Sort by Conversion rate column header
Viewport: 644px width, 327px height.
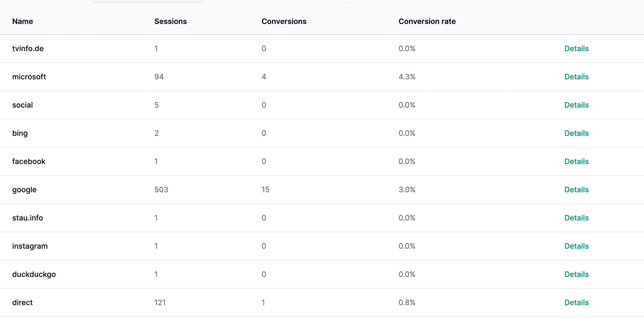click(427, 21)
